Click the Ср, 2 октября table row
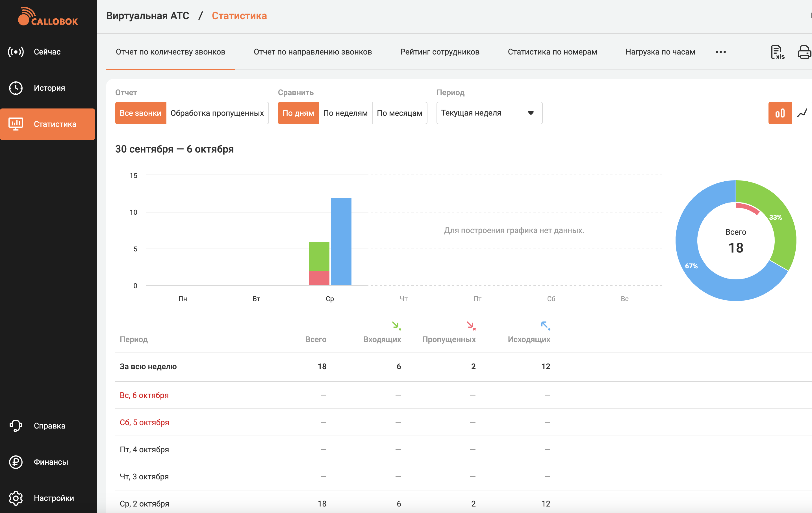The image size is (812, 513). pos(144,504)
